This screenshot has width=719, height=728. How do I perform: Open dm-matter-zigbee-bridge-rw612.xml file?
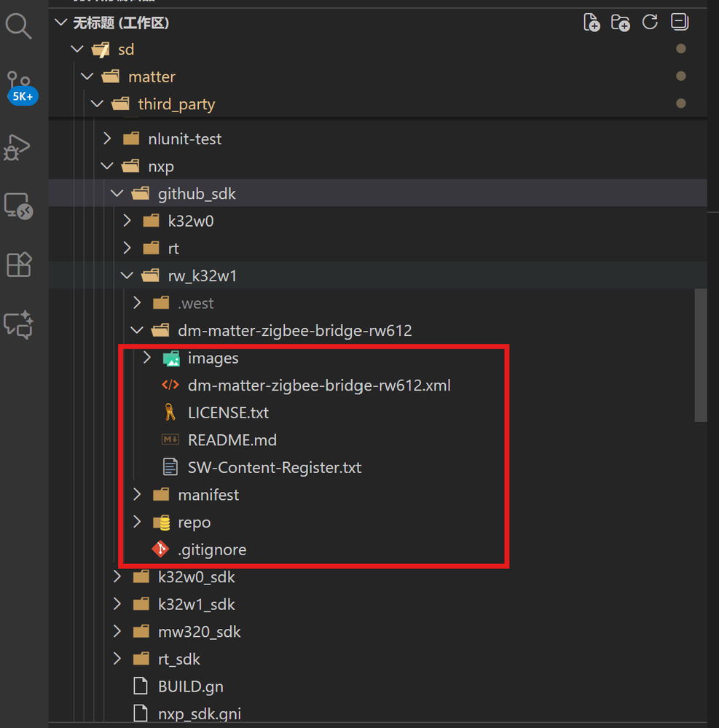tap(319, 385)
